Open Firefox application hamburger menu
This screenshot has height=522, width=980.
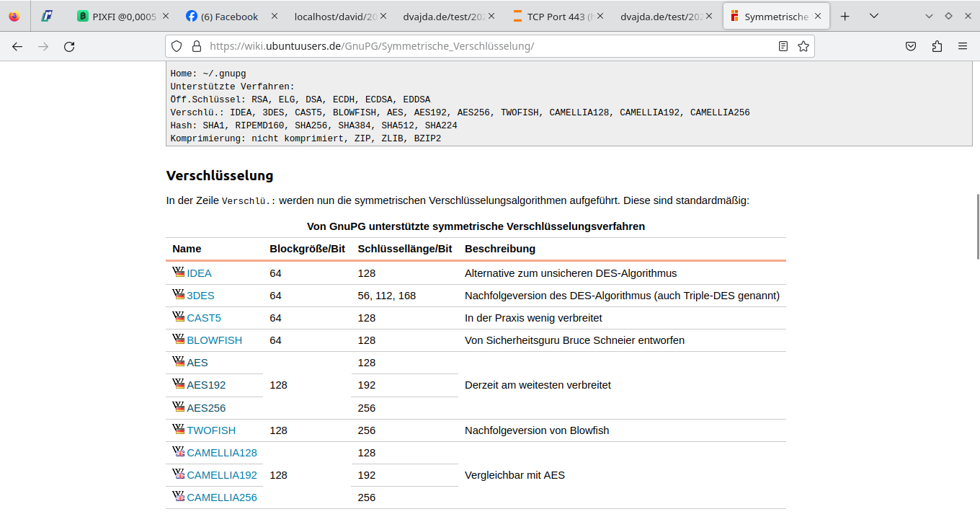coord(963,46)
